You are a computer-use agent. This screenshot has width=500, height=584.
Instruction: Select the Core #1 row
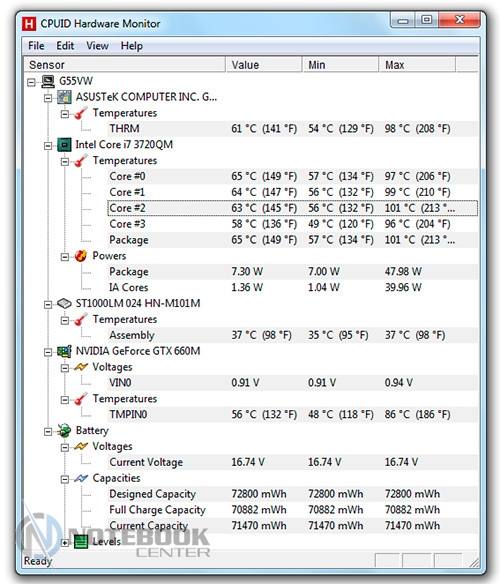[x=292, y=193]
